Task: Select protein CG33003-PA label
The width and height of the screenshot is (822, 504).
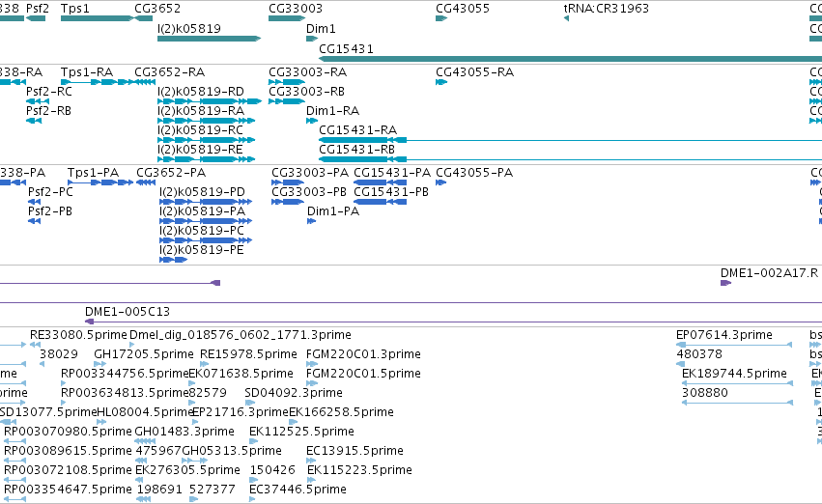Action: click(310, 173)
